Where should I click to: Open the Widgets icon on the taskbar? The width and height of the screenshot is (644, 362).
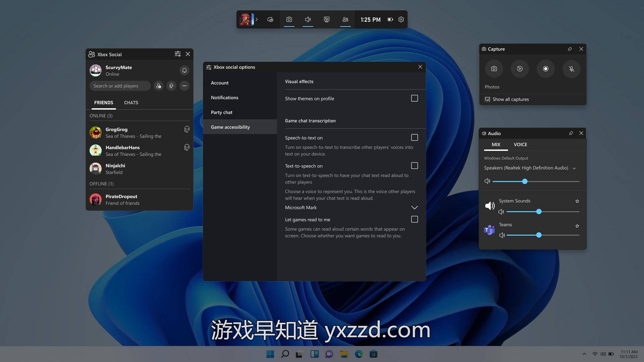pyautogui.click(x=314, y=354)
